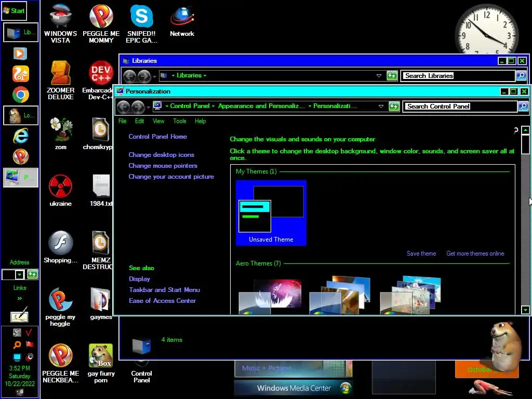This screenshot has height=399, width=532.
Task: Expand Personalization address history dropdown
Action: [x=381, y=106]
